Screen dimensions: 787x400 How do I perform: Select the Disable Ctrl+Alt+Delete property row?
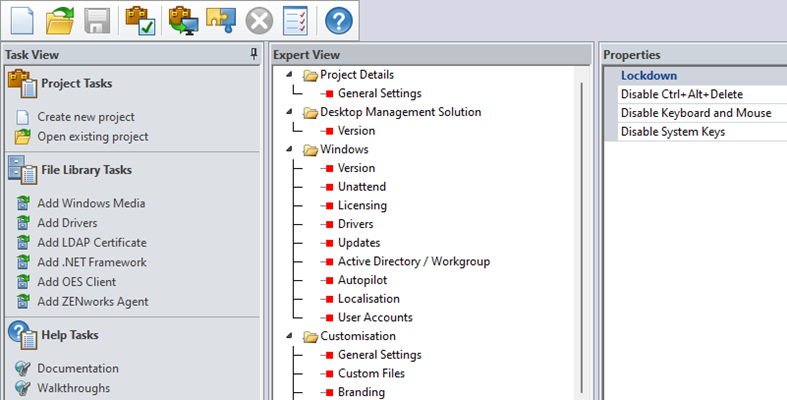(x=681, y=94)
